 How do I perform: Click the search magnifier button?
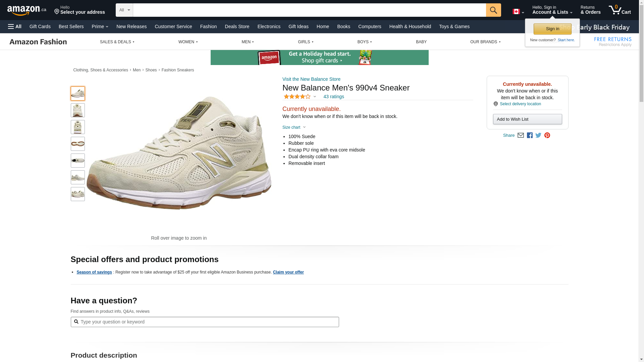point(493,10)
